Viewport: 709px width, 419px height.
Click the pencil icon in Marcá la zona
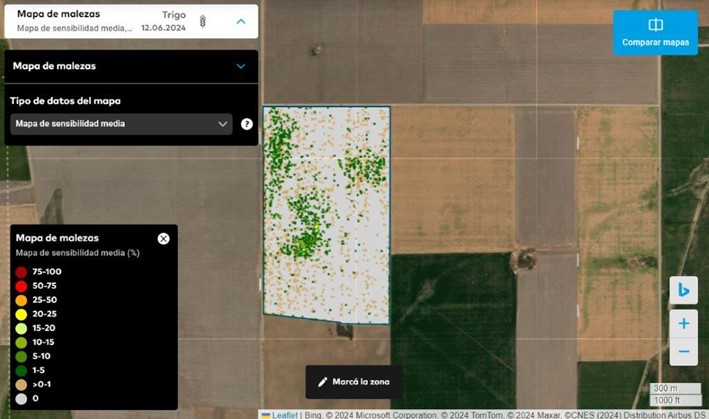(322, 382)
